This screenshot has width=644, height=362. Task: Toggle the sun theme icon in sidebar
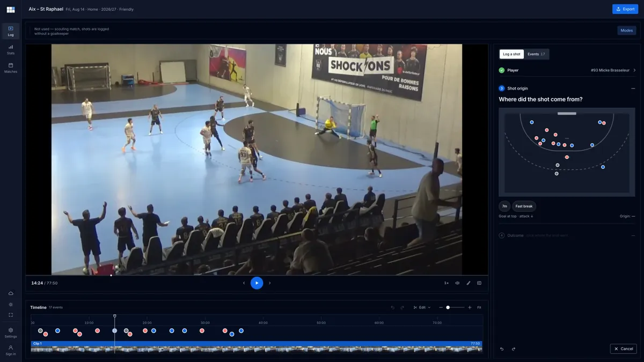click(11, 304)
